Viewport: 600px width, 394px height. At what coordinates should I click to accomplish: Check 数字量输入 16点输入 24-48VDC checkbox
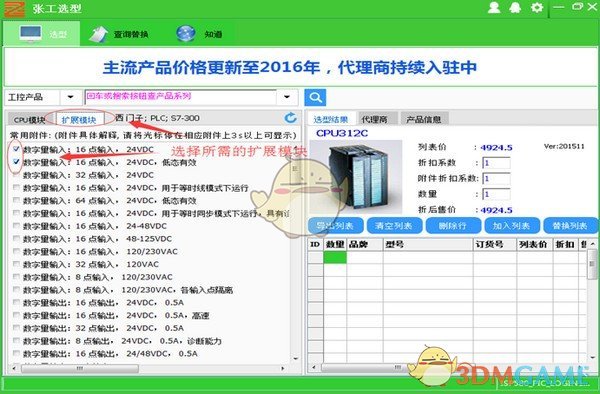[16, 226]
